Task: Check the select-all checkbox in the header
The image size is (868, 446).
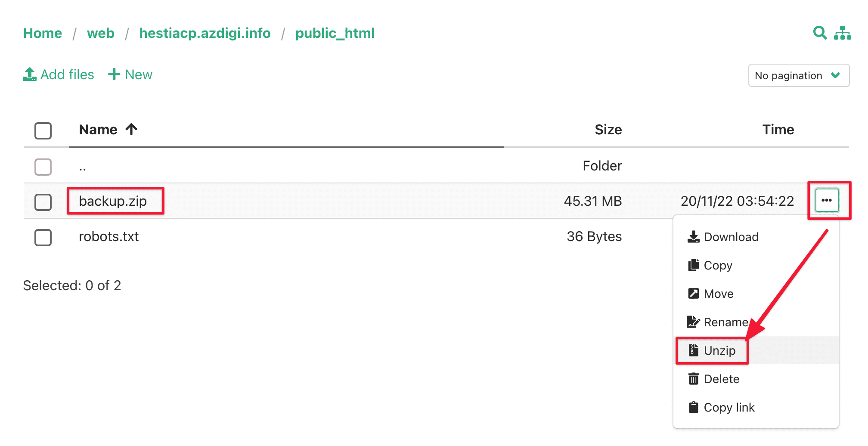Action: 43,130
